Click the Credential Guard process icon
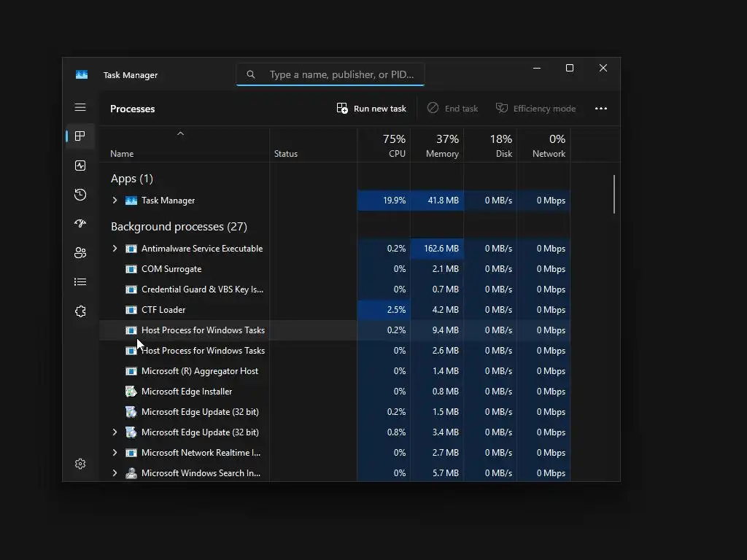This screenshot has height=560, width=747. 131,289
